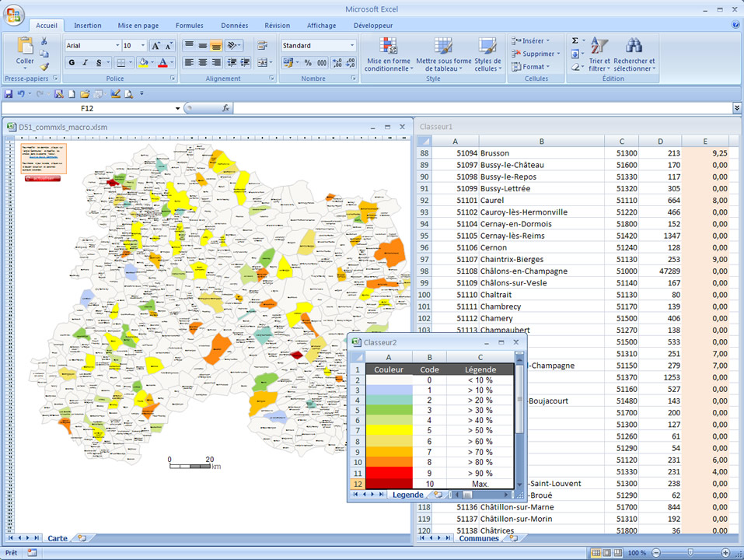Open the Insertion ribbon tab

click(88, 26)
